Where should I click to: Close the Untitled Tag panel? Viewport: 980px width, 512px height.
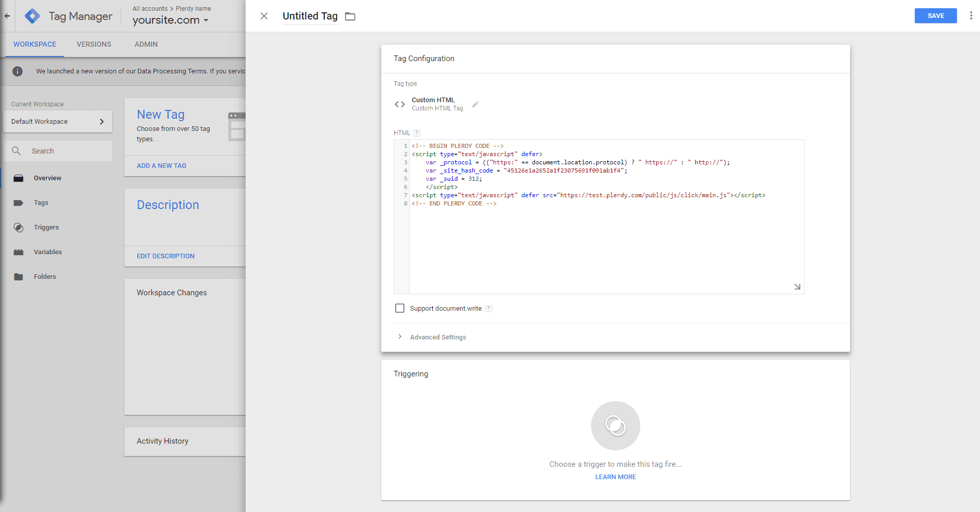point(264,16)
